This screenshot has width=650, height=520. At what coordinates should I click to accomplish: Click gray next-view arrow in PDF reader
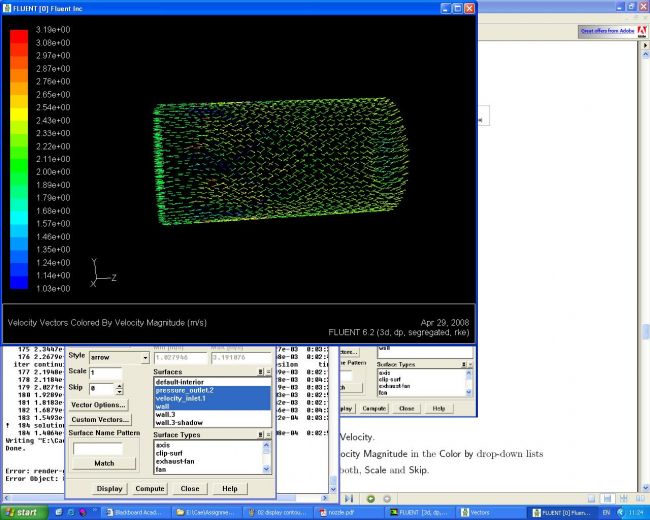[387, 499]
